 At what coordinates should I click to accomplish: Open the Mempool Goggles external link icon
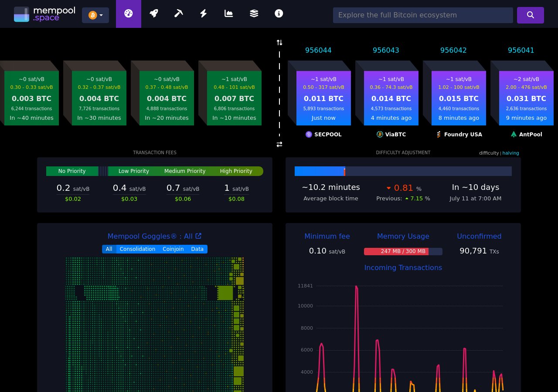point(198,236)
